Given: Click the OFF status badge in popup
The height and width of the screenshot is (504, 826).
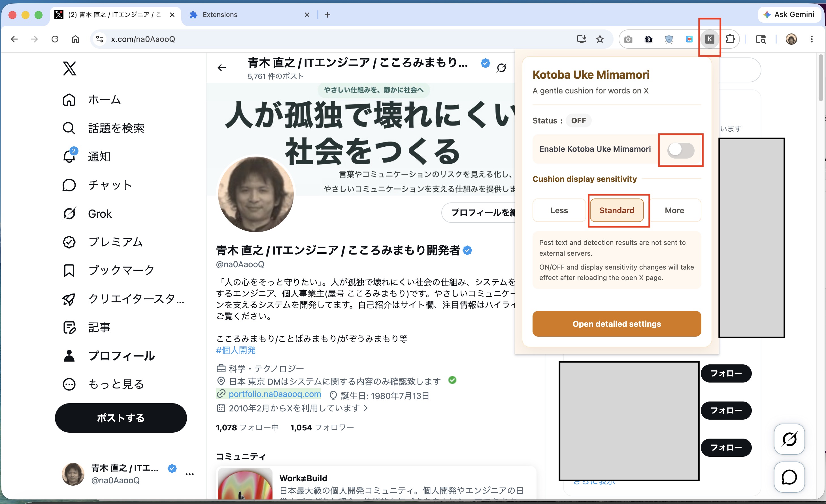Looking at the screenshot, I should coord(579,121).
